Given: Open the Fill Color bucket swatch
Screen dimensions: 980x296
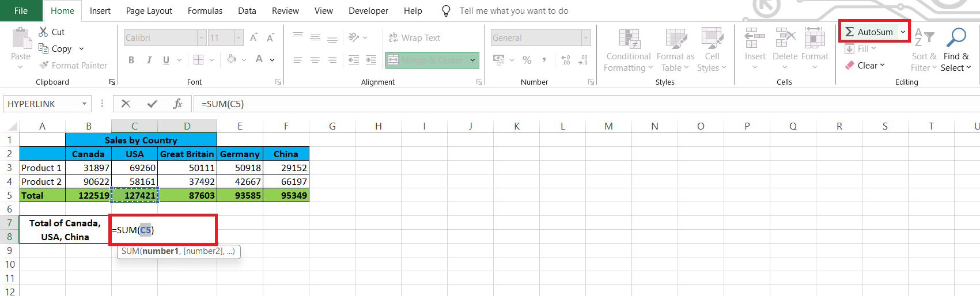Looking at the screenshot, I should point(232,59).
